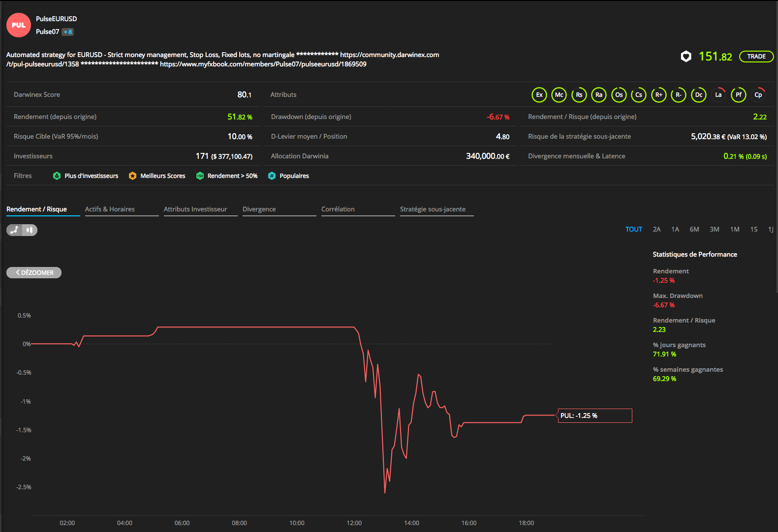Click the Darwinex Score value 80.1
This screenshot has height=532, width=778.
(x=245, y=94)
